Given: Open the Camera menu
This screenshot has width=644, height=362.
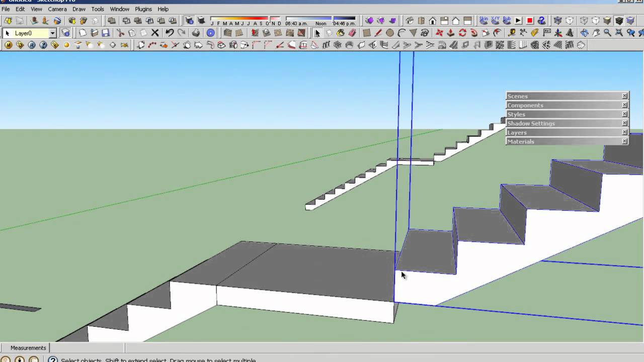Looking at the screenshot, I should point(57,9).
